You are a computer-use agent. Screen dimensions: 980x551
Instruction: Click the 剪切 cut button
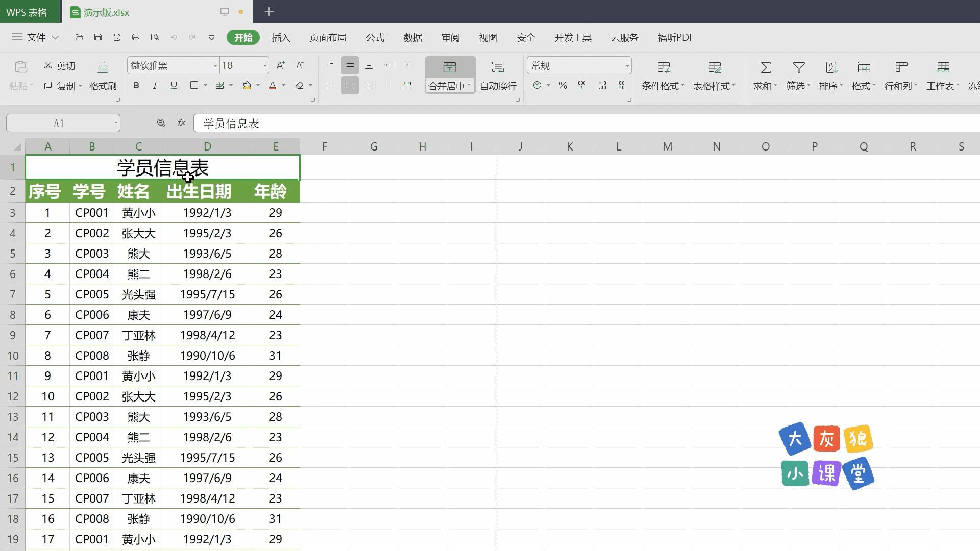pyautogui.click(x=60, y=65)
